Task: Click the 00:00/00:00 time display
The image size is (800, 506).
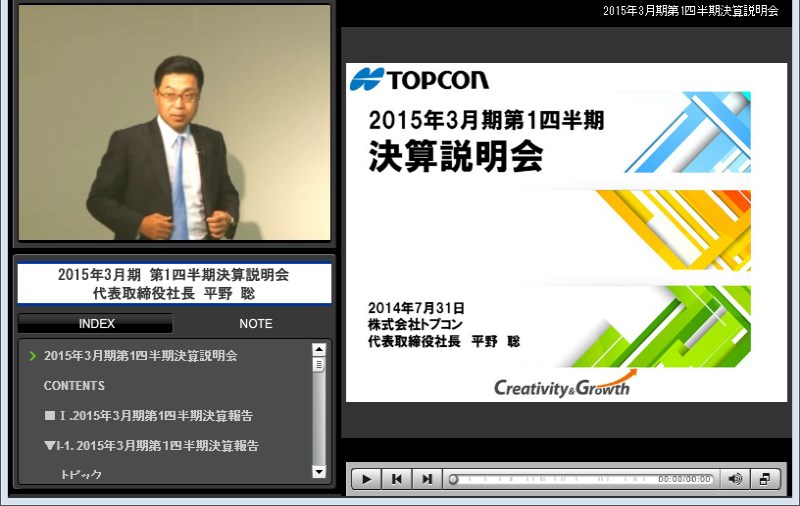Action: coord(684,479)
